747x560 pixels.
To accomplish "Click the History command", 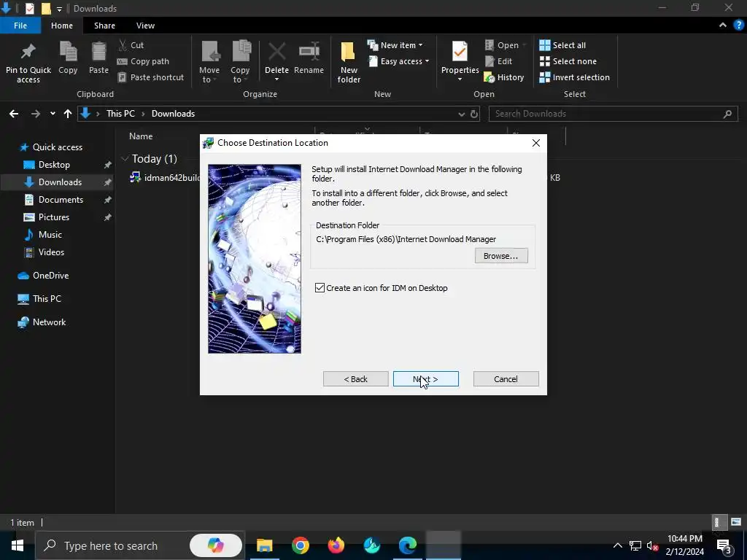I will (503, 77).
